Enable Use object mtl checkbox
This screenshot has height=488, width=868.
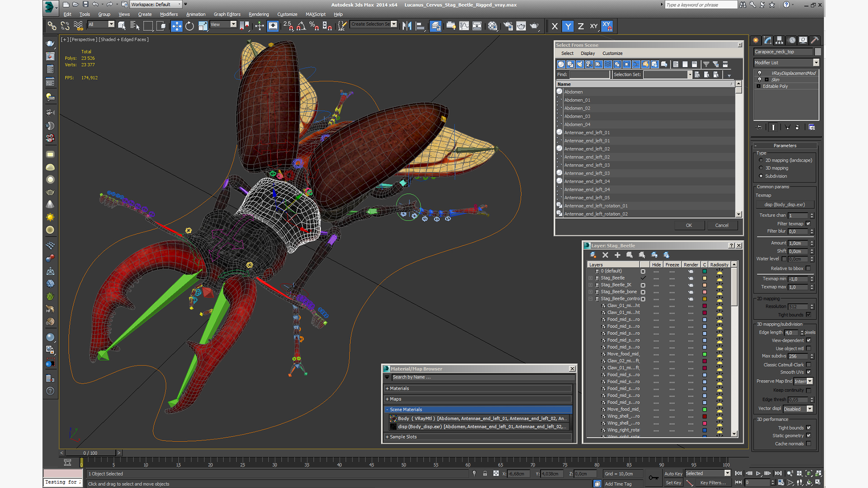pyautogui.click(x=808, y=348)
